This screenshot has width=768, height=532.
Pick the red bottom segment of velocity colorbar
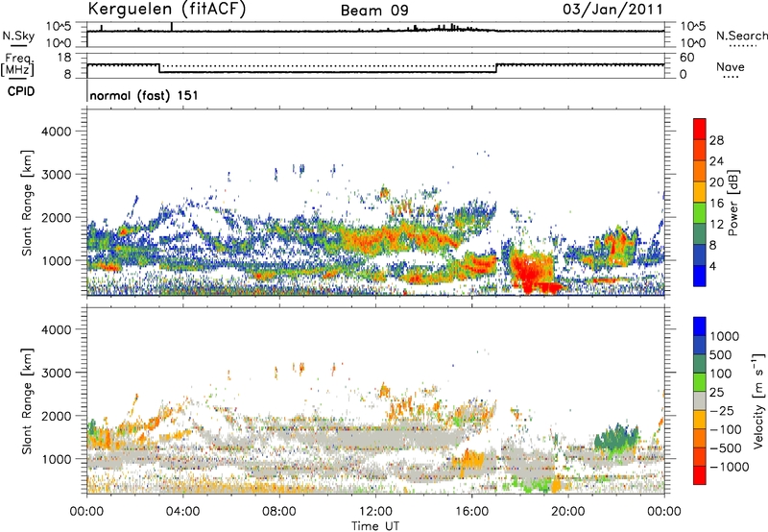click(x=700, y=475)
